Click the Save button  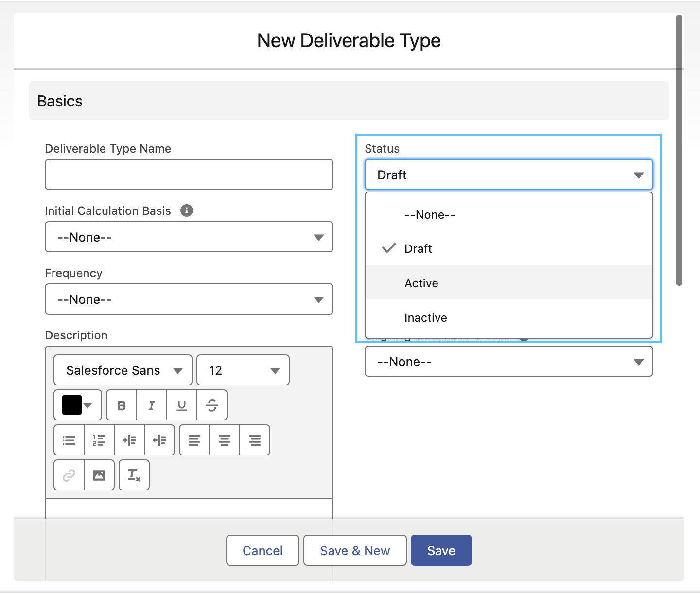[441, 550]
